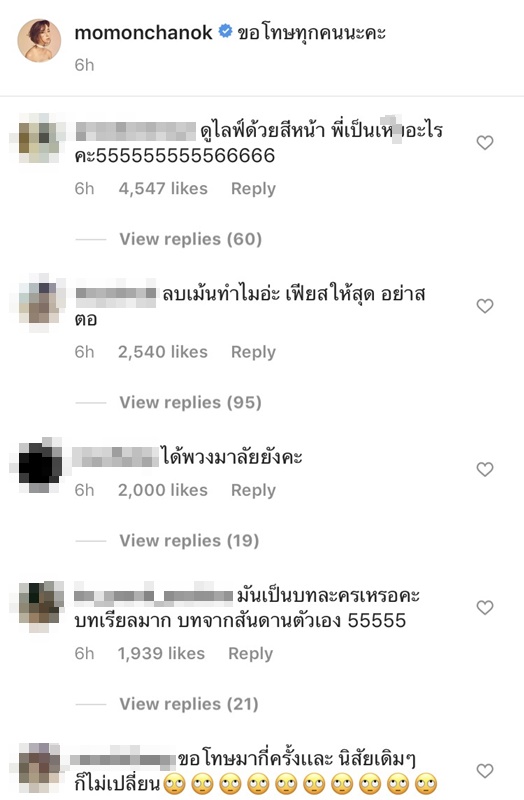Expand View replies (95)
The image size is (524, 800).
(191, 402)
